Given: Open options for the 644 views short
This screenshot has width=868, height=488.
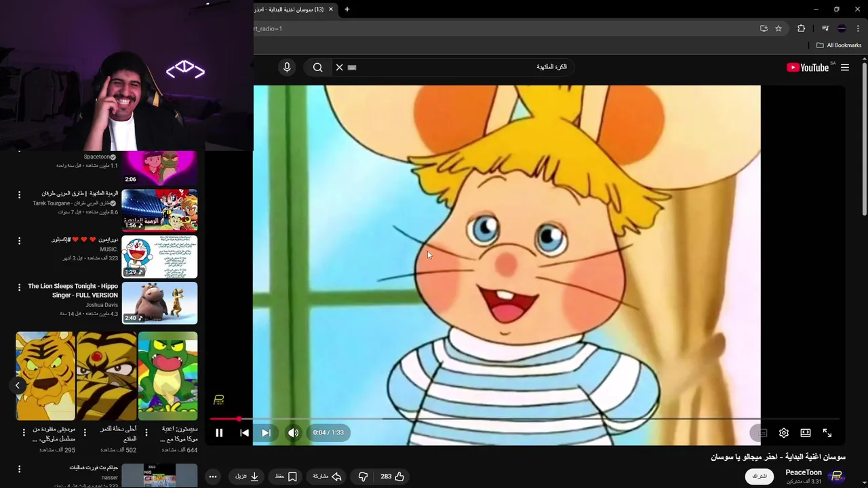Looking at the screenshot, I should (146, 432).
